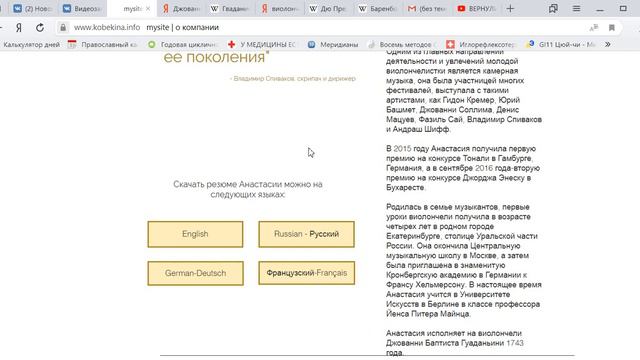Bookmark this page with the bookmark icon
The width and height of the screenshot is (640, 360).
(x=611, y=28)
